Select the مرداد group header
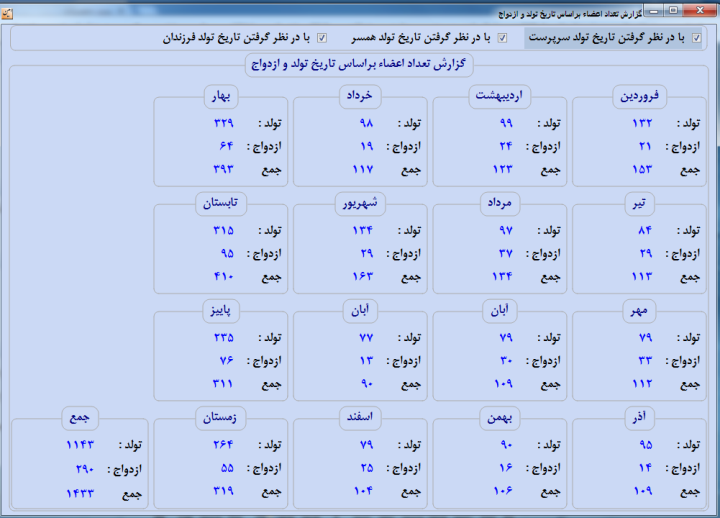Image resolution: width=720 pixels, height=518 pixels. click(x=500, y=203)
